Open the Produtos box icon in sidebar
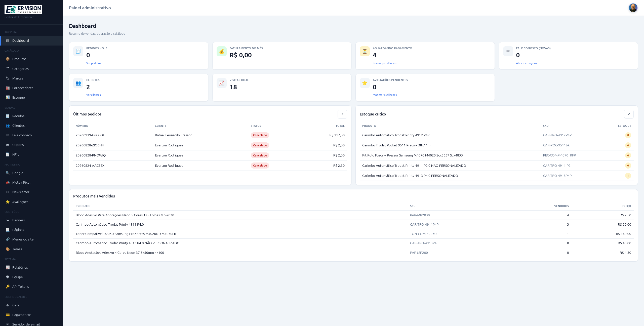This screenshot has height=326, width=644. point(8,59)
